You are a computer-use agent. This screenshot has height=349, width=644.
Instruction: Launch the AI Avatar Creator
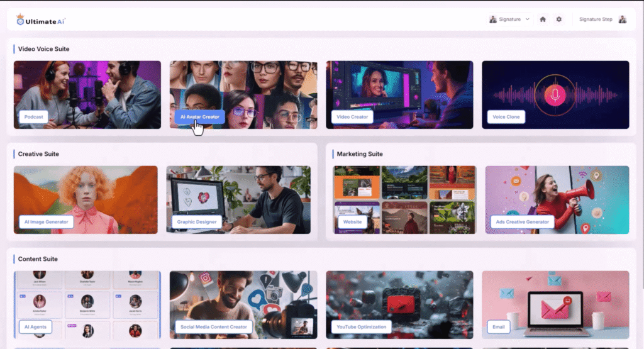199,117
